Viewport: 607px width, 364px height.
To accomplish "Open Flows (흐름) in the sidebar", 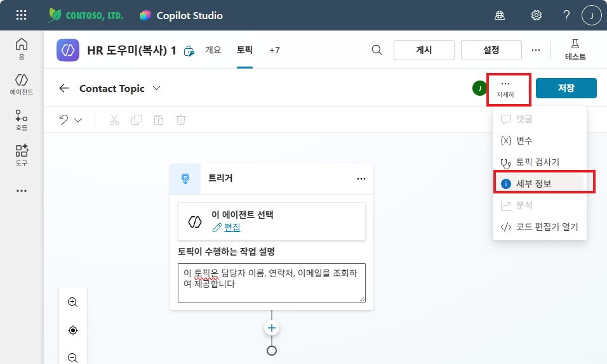I will [x=22, y=120].
